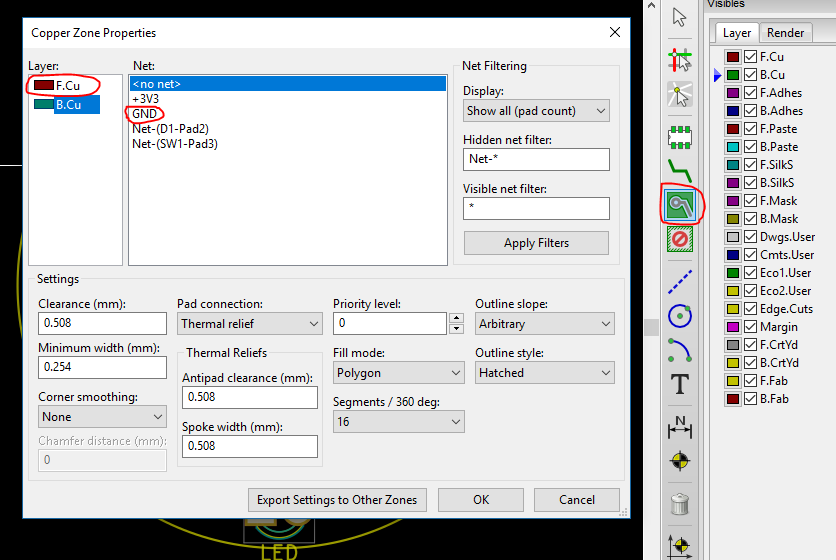Select Net-(D1-Pad2) in net list
The width and height of the screenshot is (836, 560).
coord(170,129)
